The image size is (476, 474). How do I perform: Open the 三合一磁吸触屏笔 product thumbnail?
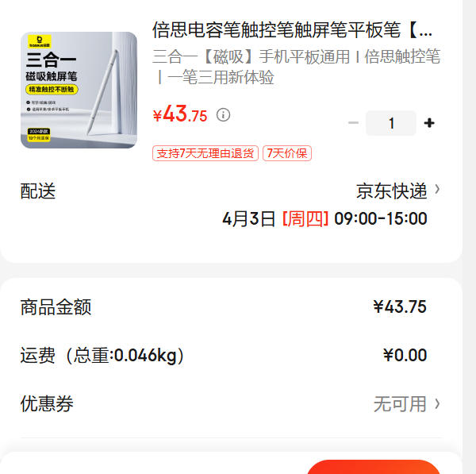click(79, 91)
